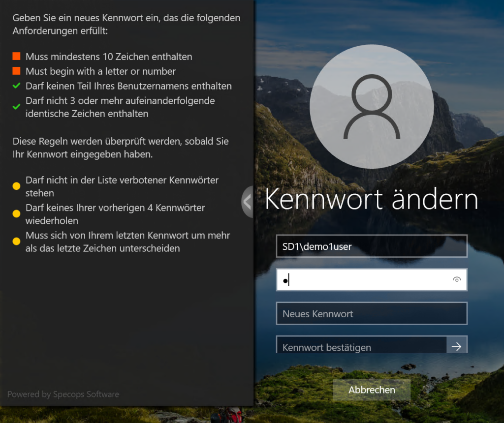Click 'Geben Sie ein neues Kennwort ein' intro text
Screen dimensions: 504x423
click(x=126, y=24)
